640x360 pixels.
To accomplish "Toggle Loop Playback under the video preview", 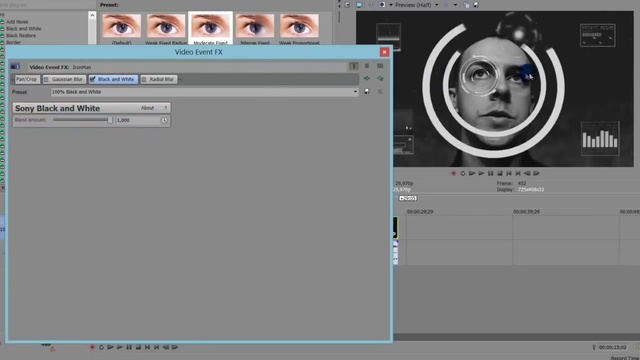I will point(462,173).
